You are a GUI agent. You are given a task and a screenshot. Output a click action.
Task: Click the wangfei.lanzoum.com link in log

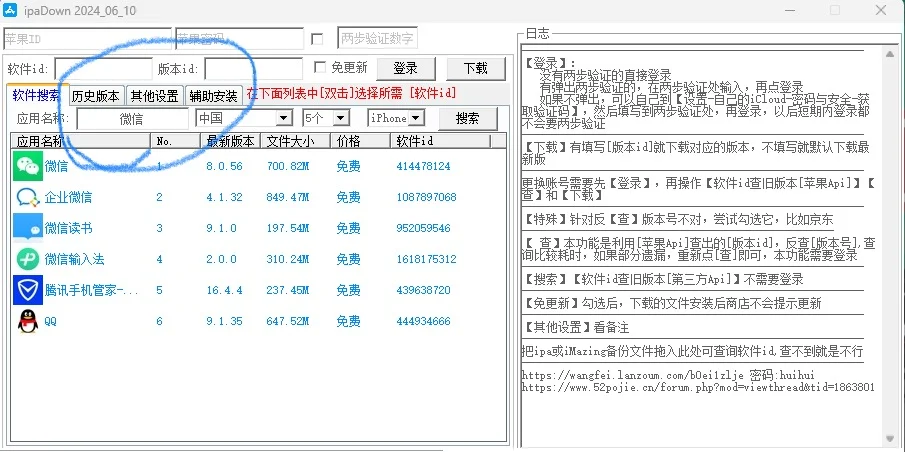tap(632, 375)
